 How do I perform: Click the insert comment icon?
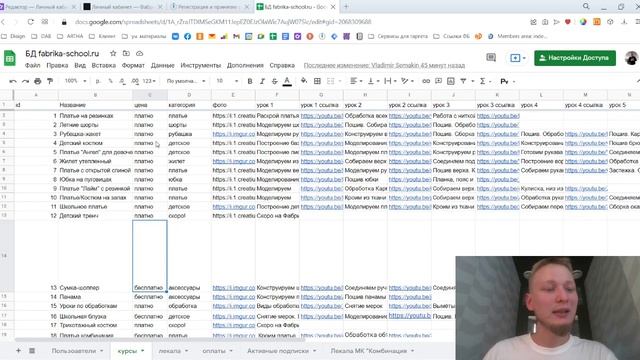click(x=438, y=81)
